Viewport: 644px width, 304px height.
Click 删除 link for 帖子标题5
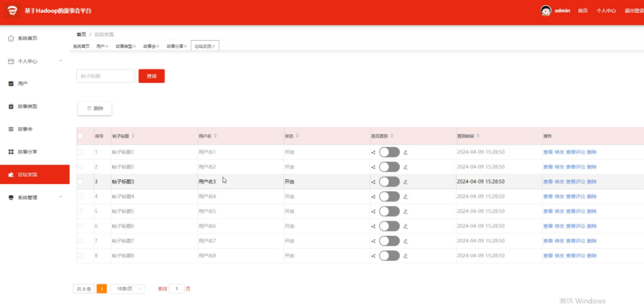coord(592,211)
